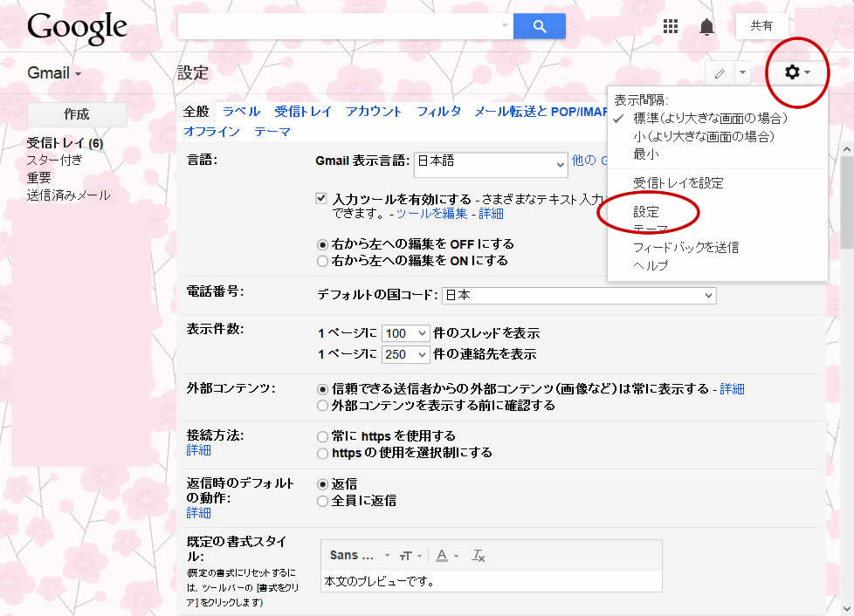Viewport: 854px width, 616px height.
Task: Click 詳細 link next to ツールを編集
Action: click(491, 214)
